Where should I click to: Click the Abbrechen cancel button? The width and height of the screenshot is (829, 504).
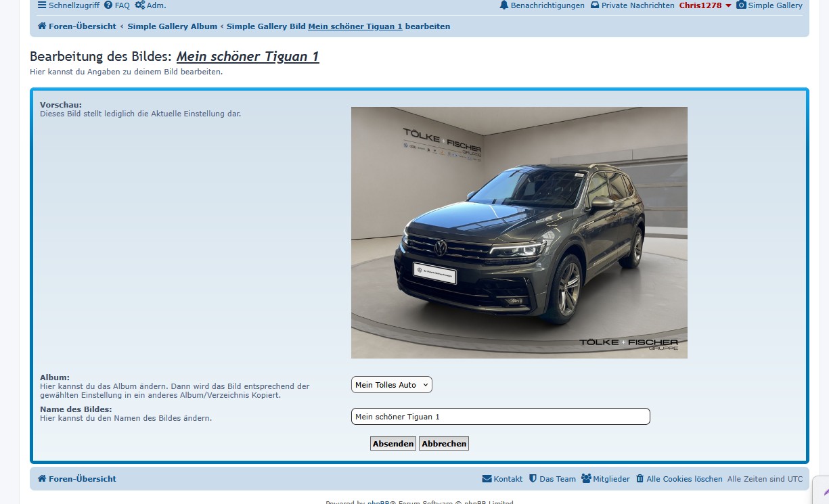444,444
